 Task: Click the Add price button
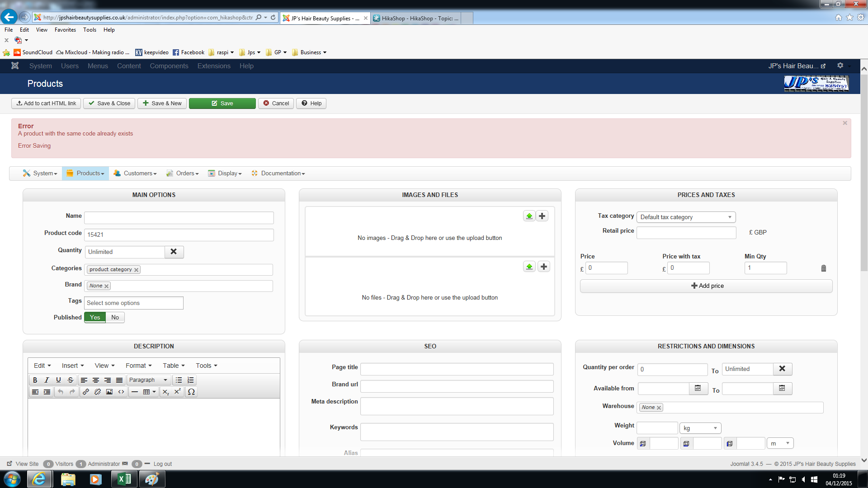point(706,286)
